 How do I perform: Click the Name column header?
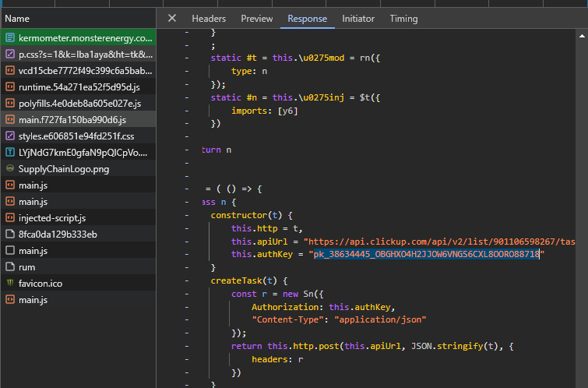coord(78,19)
